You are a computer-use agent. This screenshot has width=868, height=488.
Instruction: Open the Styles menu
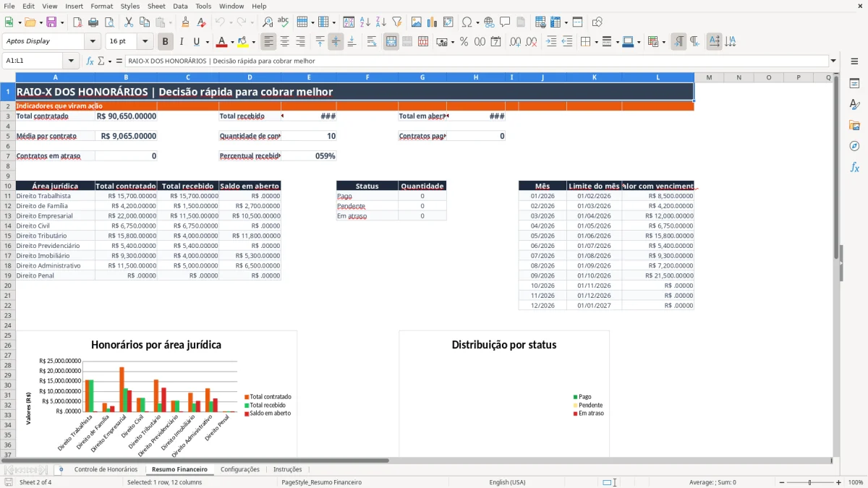pyautogui.click(x=130, y=6)
